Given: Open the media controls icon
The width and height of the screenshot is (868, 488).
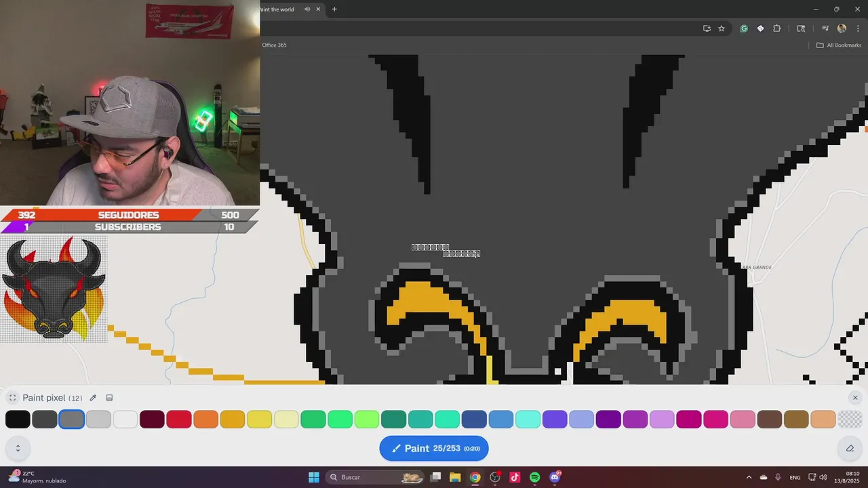Looking at the screenshot, I should tap(825, 28).
